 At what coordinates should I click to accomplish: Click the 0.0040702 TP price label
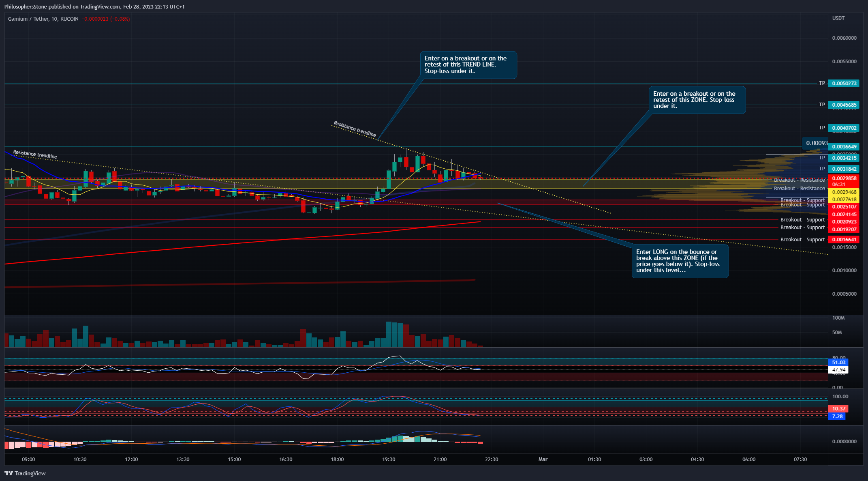(x=844, y=128)
